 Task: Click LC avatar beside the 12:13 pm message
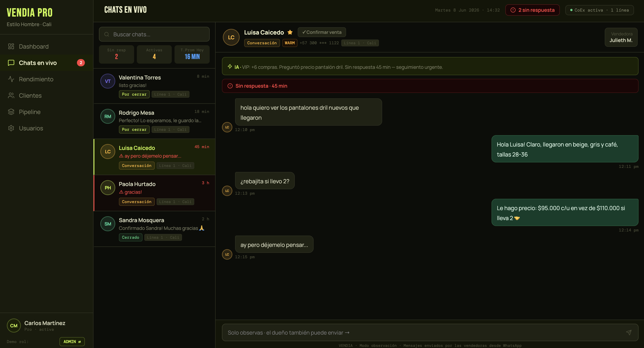coord(227,191)
